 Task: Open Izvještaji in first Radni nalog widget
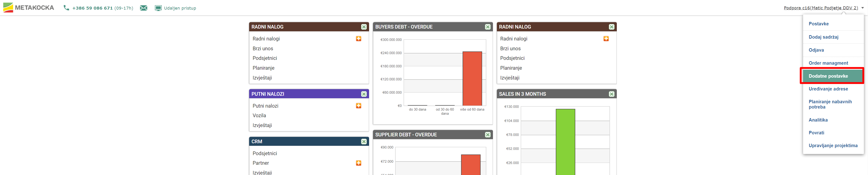click(262, 78)
